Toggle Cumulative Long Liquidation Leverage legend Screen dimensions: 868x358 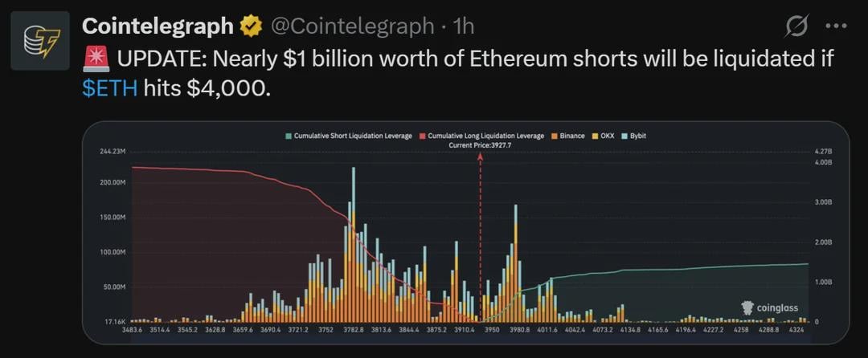pyautogui.click(x=481, y=136)
